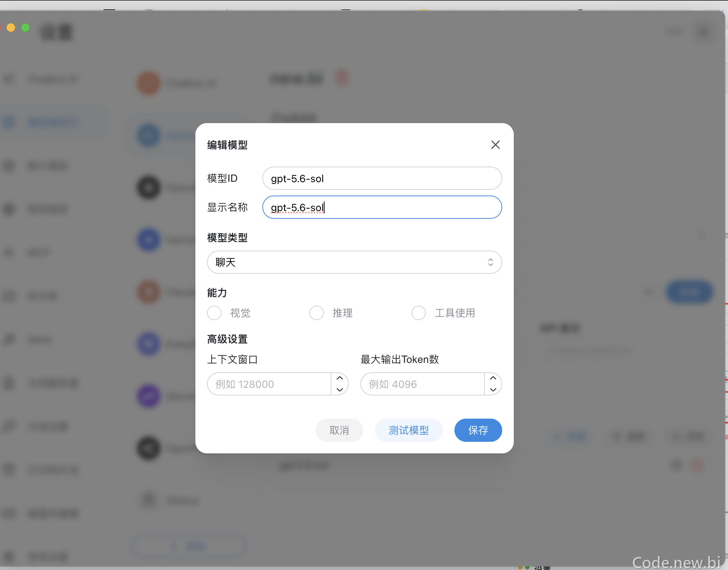
Task: Enable the 视觉 capability option
Action: pos(214,313)
